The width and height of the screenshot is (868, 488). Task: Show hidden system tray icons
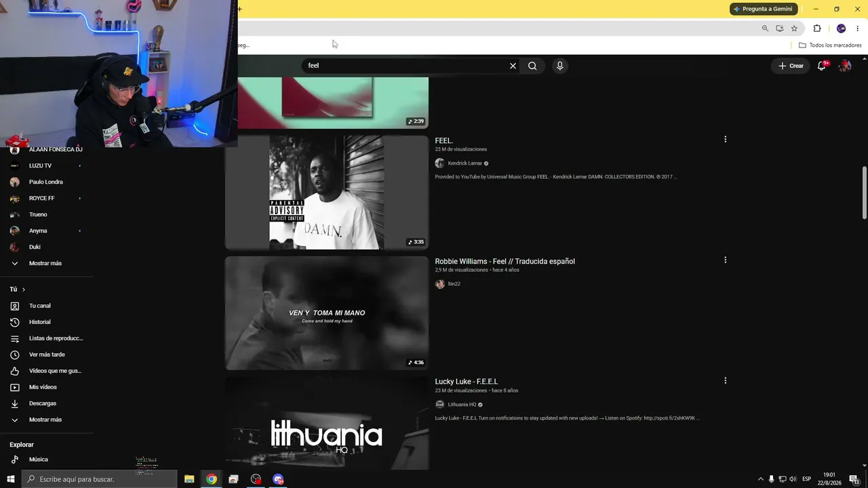point(760,479)
